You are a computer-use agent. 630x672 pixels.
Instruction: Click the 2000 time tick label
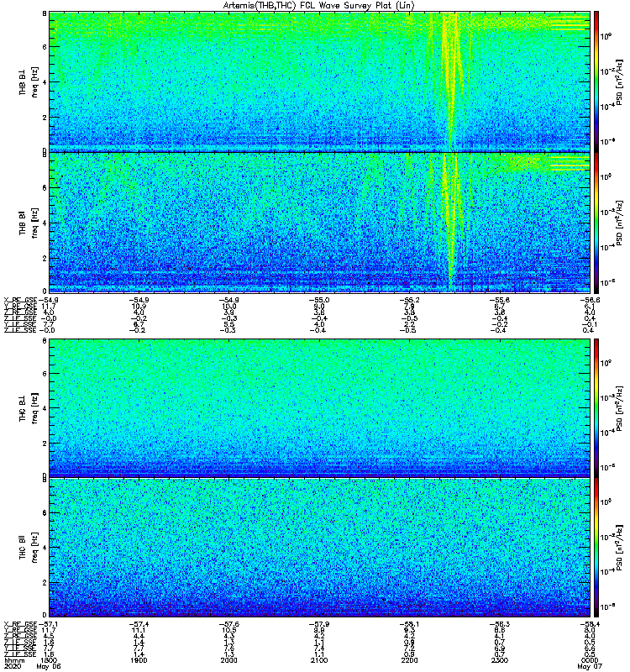click(x=228, y=660)
